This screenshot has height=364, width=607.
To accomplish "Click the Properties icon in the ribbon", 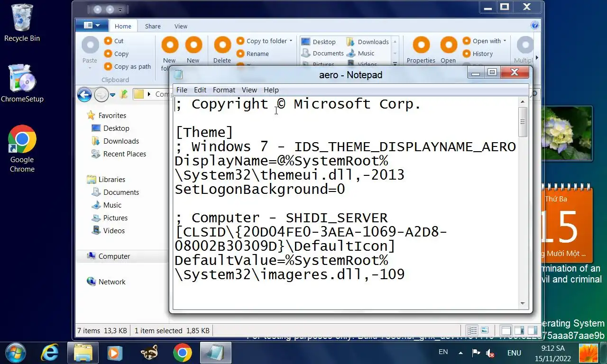I will [x=421, y=45].
